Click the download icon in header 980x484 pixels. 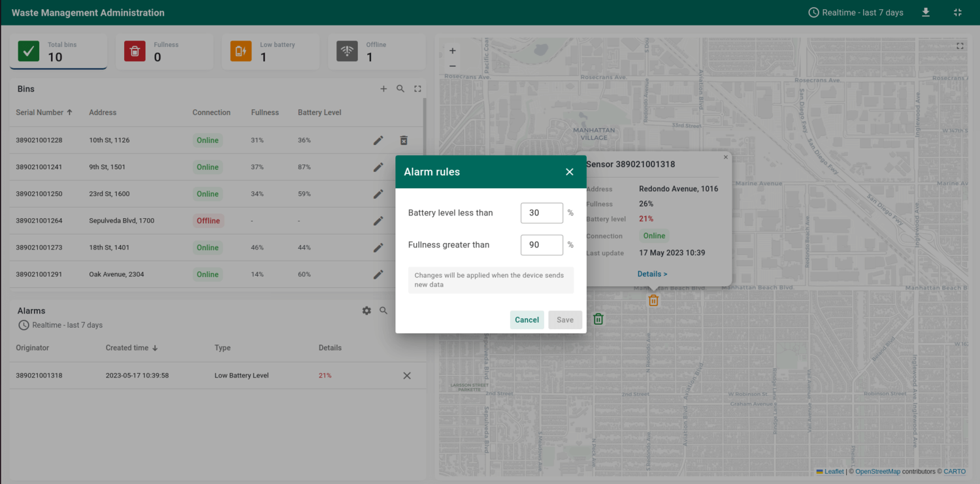(x=926, y=12)
